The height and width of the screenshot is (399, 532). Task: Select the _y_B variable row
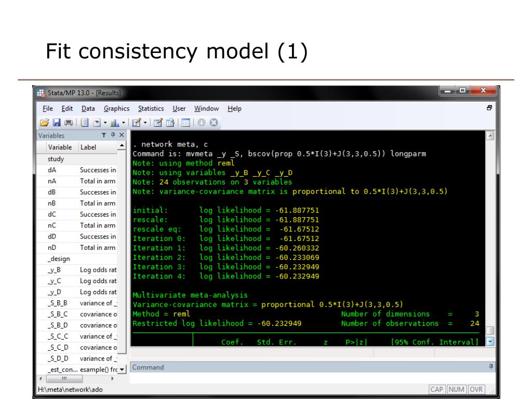pos(77,270)
